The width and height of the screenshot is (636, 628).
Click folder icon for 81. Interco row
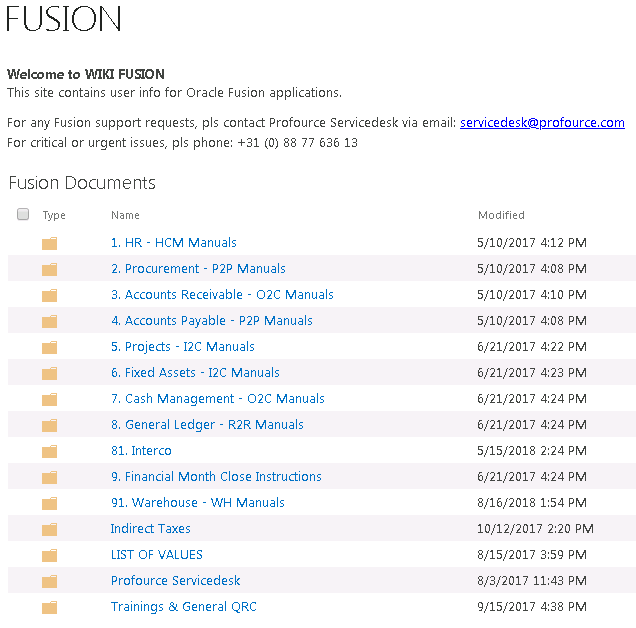point(49,451)
